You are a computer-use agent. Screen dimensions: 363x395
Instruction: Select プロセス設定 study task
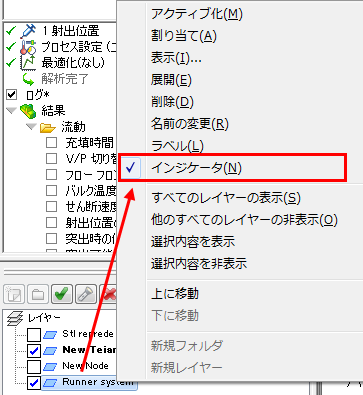(x=78, y=47)
